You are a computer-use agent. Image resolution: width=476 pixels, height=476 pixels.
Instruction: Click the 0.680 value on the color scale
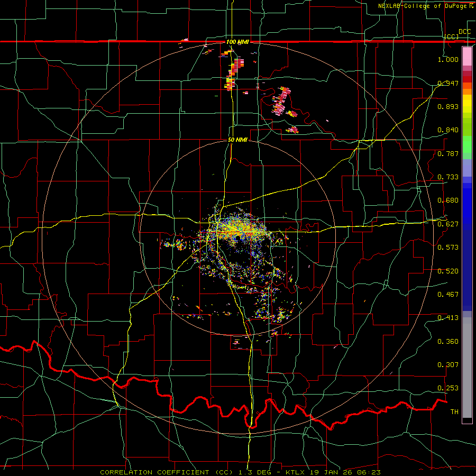pyautogui.click(x=448, y=200)
